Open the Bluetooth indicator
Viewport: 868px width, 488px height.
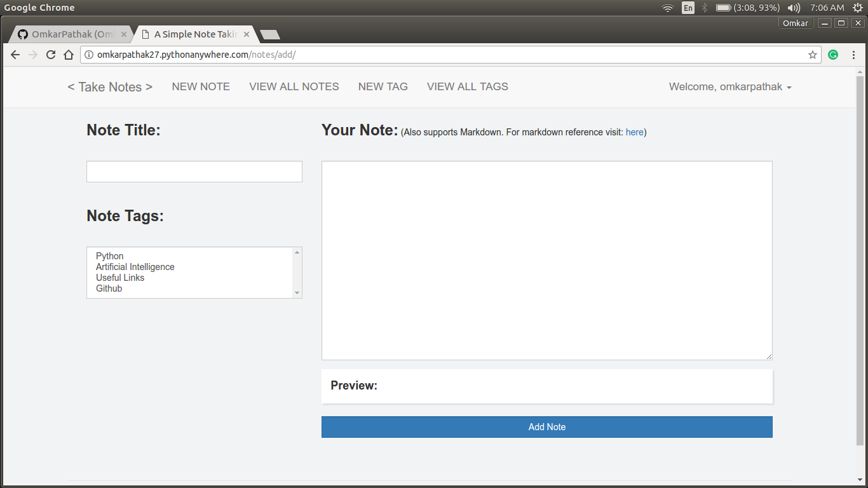(705, 8)
